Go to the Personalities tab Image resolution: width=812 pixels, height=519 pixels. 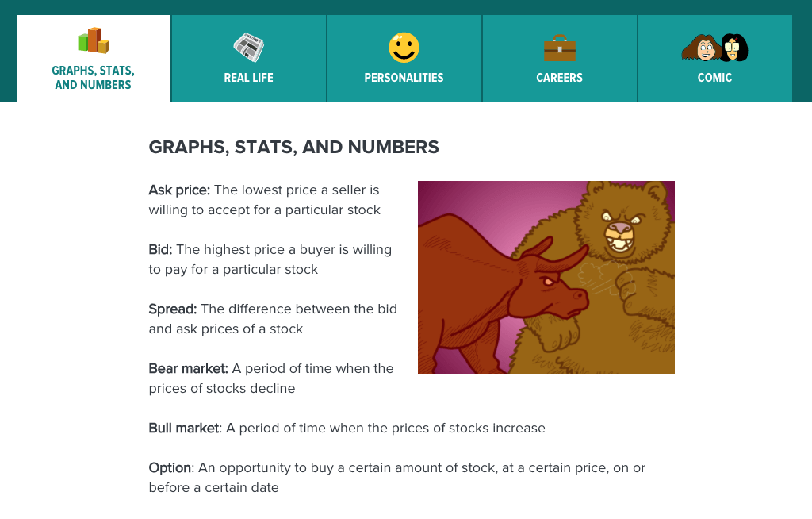click(404, 78)
